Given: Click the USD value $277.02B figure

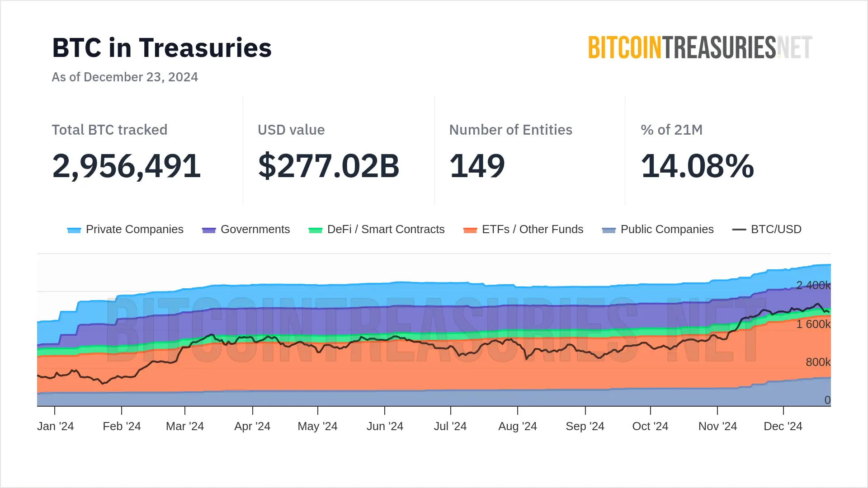Looking at the screenshot, I should pos(329,166).
